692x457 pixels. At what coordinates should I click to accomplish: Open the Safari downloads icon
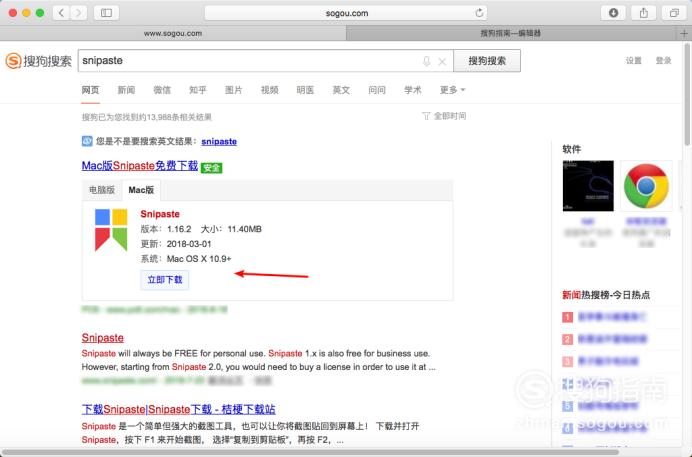point(613,13)
